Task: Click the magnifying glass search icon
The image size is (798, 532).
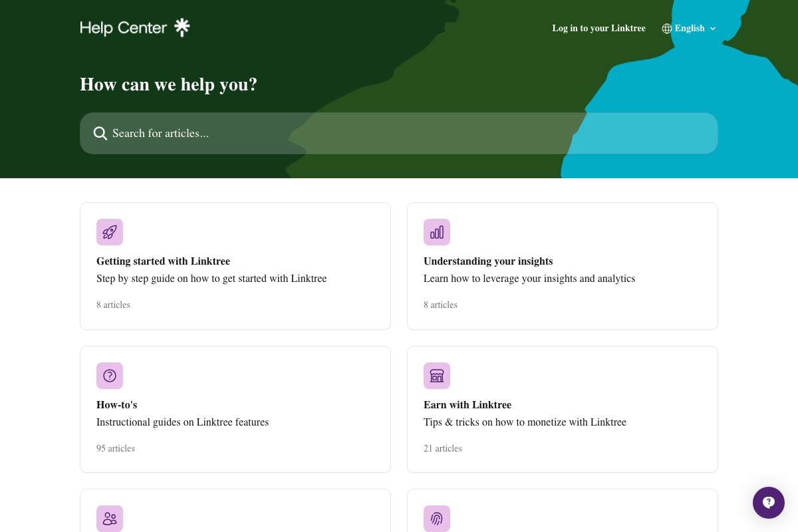Action: pyautogui.click(x=100, y=134)
